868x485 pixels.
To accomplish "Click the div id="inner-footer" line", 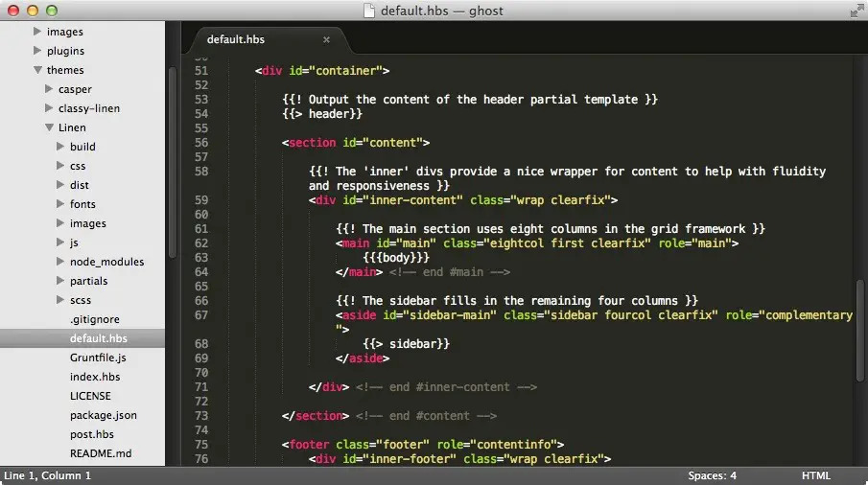I will tap(460, 459).
